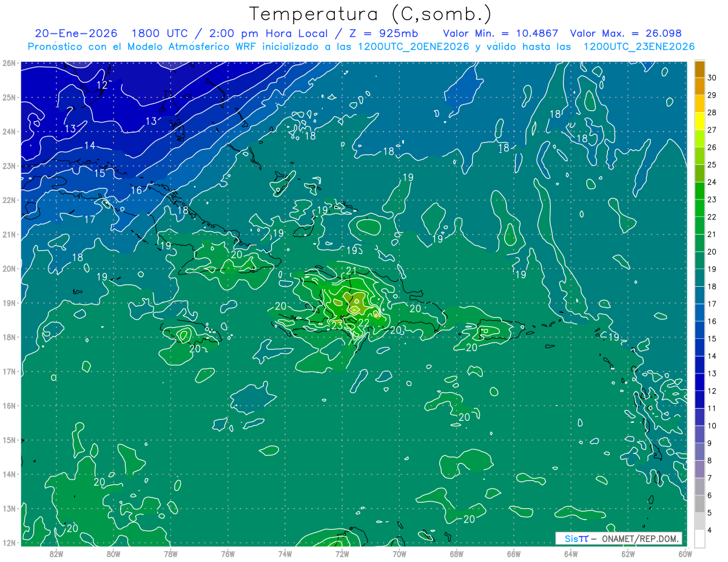Pick the dark blue legend swatch between 12 and 13

(699, 382)
